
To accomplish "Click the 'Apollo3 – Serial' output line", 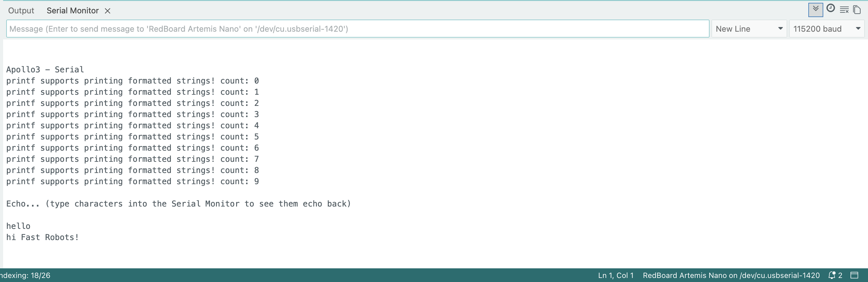I will pos(45,70).
